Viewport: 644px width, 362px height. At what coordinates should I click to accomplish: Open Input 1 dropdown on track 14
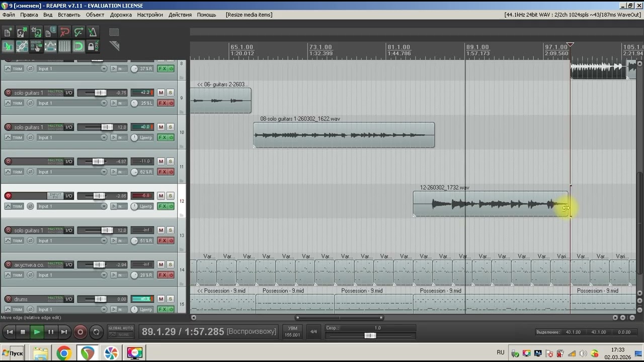[72, 275]
